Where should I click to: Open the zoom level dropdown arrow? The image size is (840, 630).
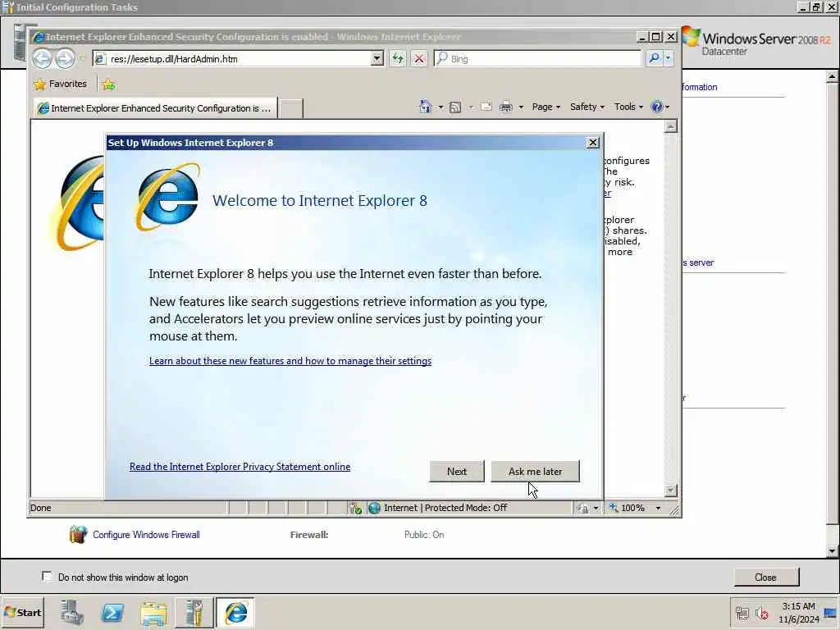[659, 508]
